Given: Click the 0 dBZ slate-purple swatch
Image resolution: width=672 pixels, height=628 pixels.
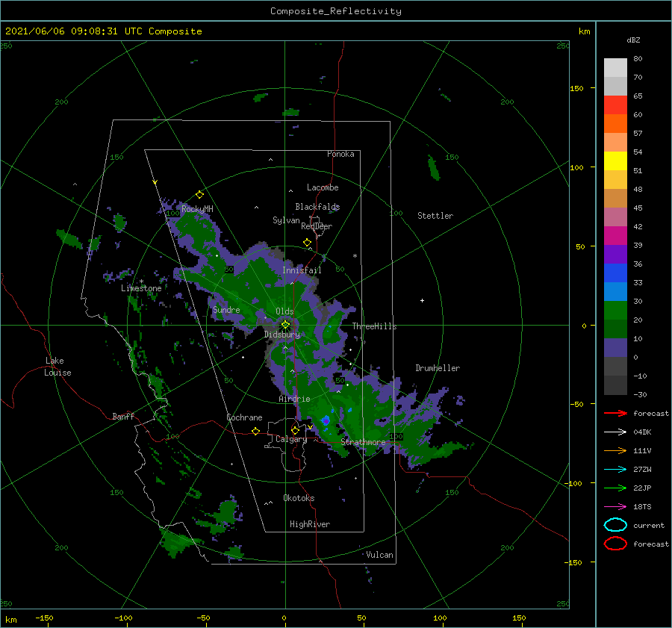Looking at the screenshot, I should tap(615, 348).
